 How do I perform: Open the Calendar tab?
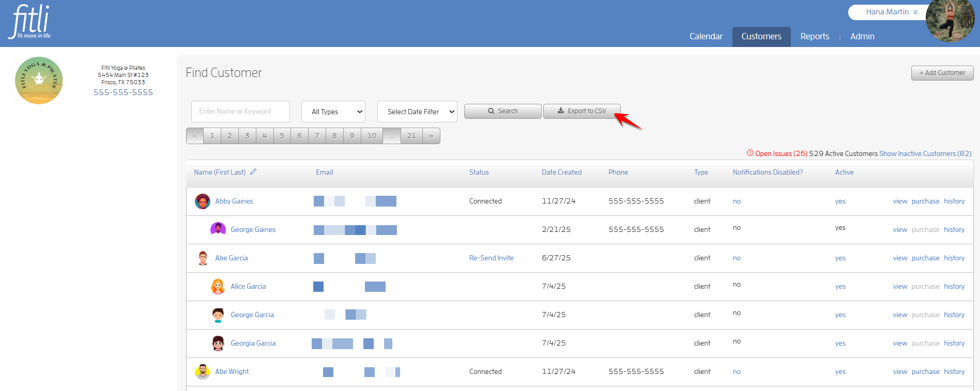[x=706, y=36]
